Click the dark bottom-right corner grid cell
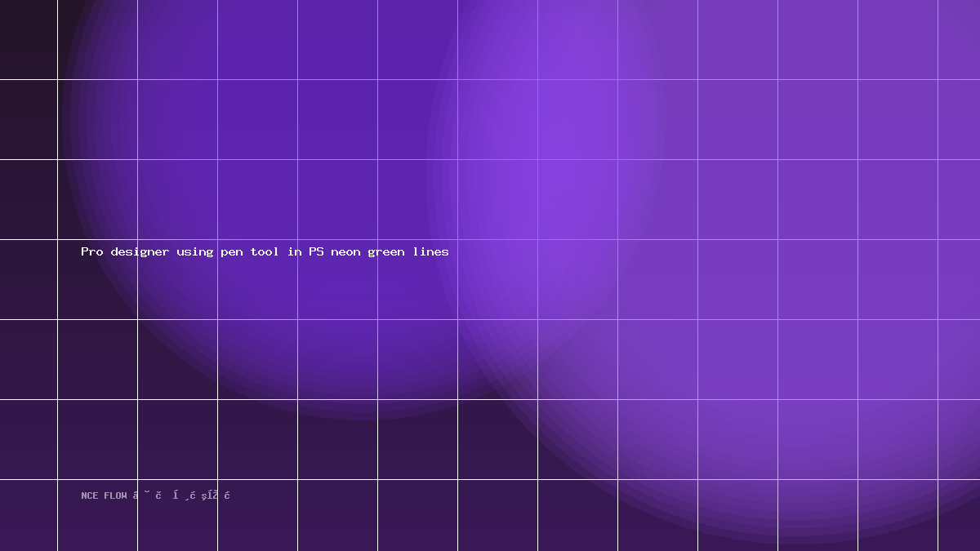 [959, 515]
